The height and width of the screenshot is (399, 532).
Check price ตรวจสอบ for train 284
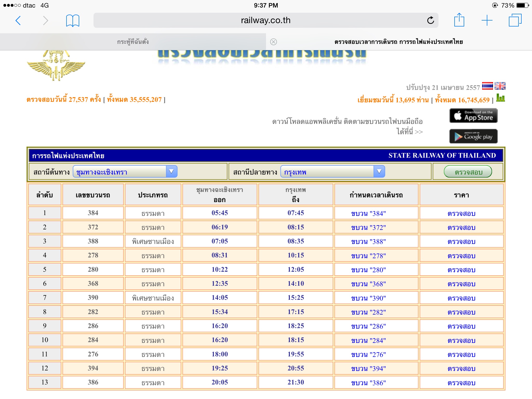(461, 341)
